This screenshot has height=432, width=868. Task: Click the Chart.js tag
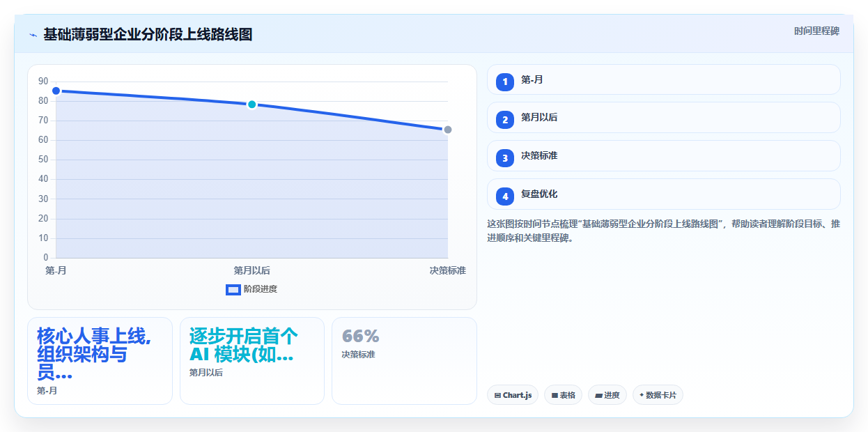tap(512, 395)
